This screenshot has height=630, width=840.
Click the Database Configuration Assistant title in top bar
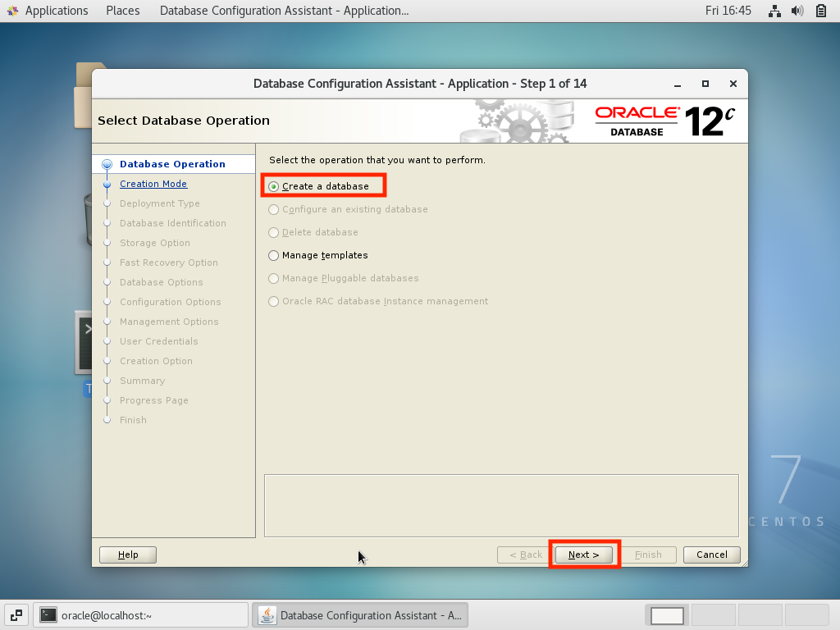pyautogui.click(x=284, y=11)
